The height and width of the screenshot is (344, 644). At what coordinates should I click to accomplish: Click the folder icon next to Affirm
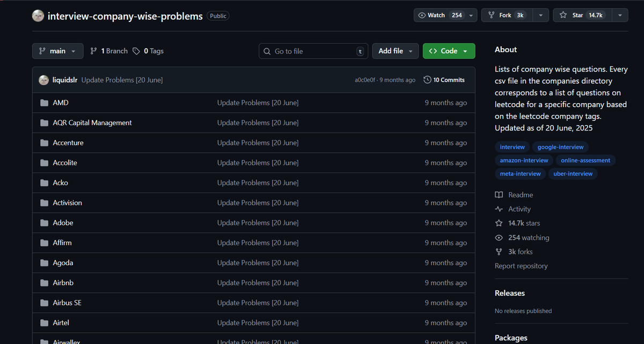pyautogui.click(x=45, y=243)
